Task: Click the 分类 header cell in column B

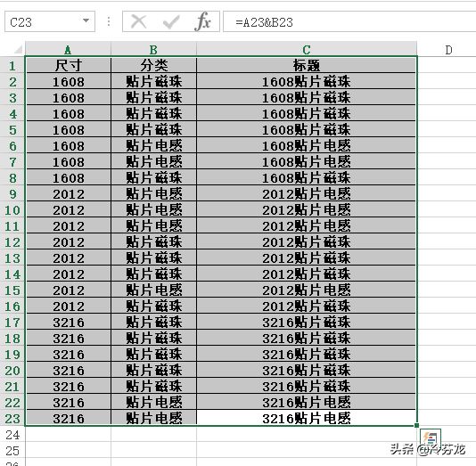Action: pyautogui.click(x=154, y=65)
